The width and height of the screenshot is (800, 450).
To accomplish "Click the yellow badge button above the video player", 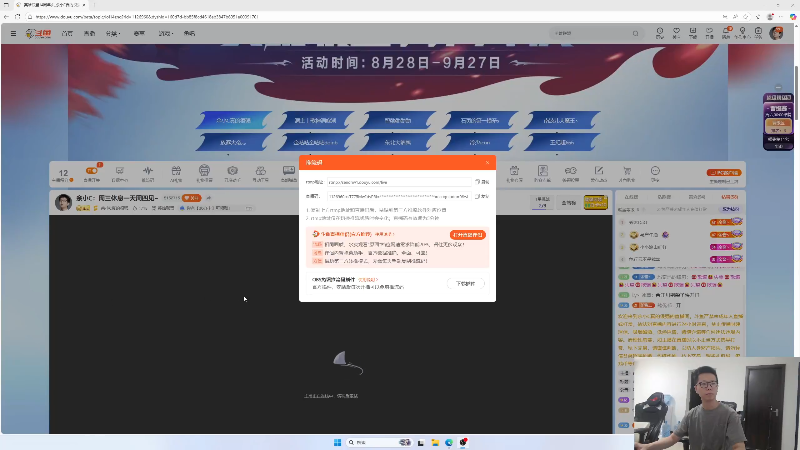I will pyautogui.click(x=595, y=203).
